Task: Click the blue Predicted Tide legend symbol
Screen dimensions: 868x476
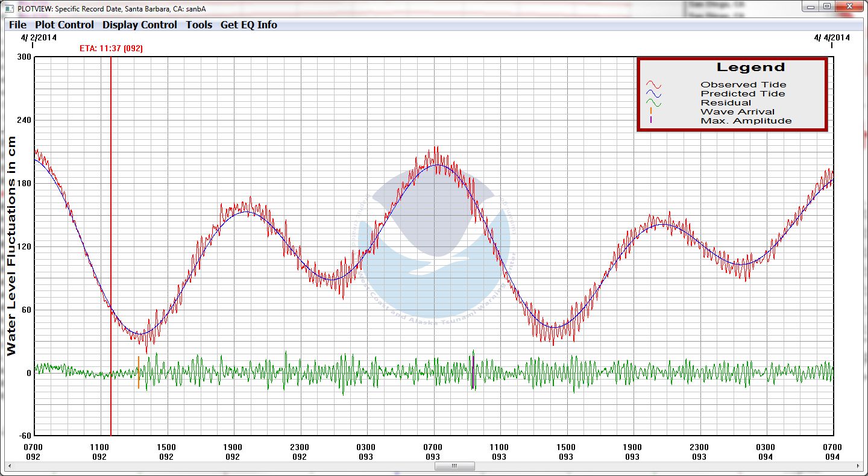Action: point(654,94)
